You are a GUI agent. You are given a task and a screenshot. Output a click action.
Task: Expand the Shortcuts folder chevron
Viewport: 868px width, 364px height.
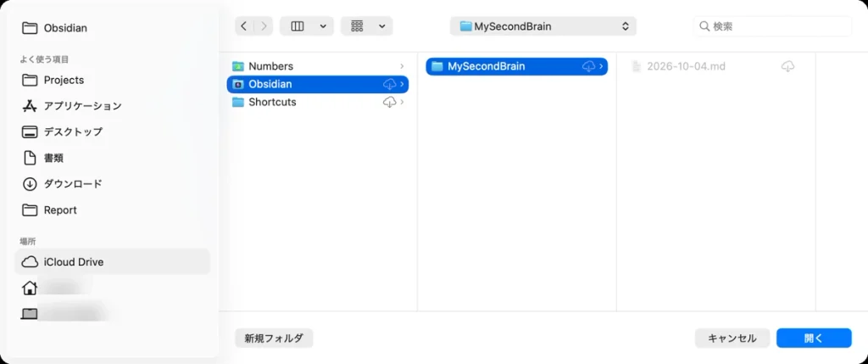[402, 102]
